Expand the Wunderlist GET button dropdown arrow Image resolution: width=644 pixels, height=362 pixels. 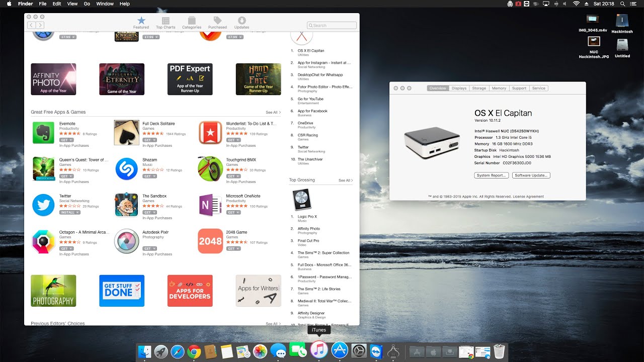tap(238, 140)
